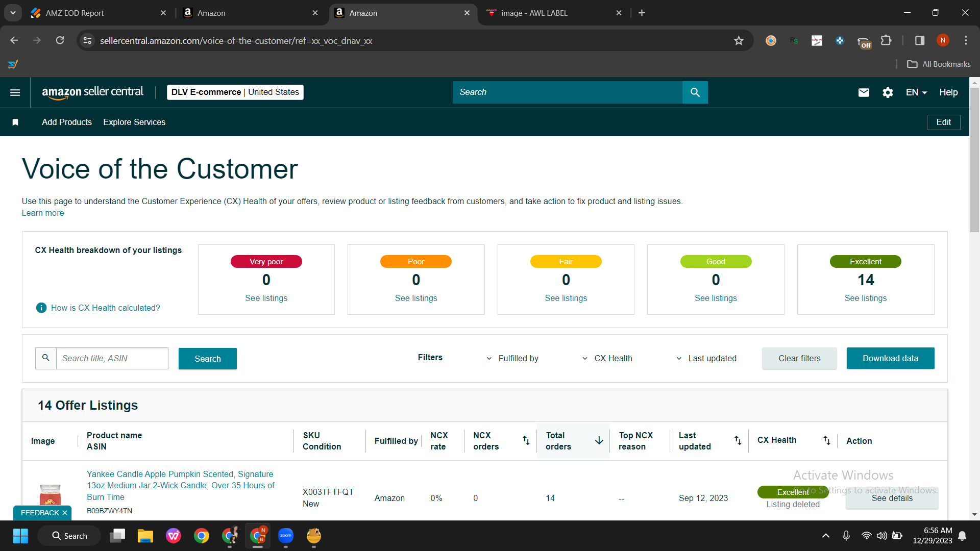Click the teal Search button for listings
This screenshot has width=980, height=551.
[x=208, y=359]
